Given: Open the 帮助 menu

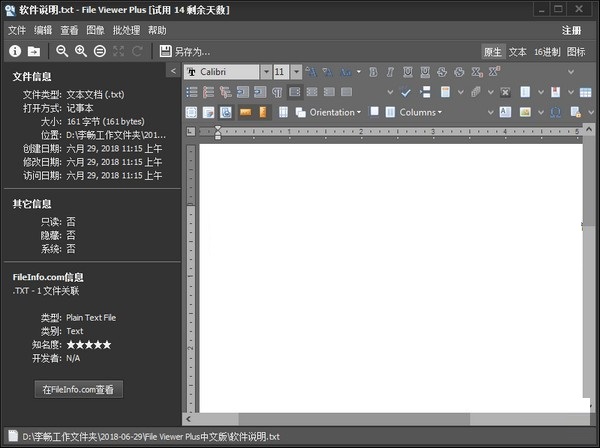Looking at the screenshot, I should click(157, 30).
